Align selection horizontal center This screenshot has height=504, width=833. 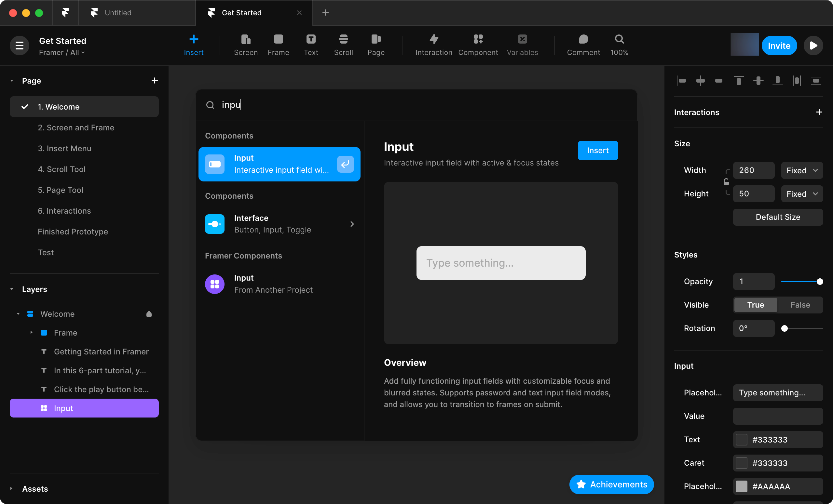[701, 81]
